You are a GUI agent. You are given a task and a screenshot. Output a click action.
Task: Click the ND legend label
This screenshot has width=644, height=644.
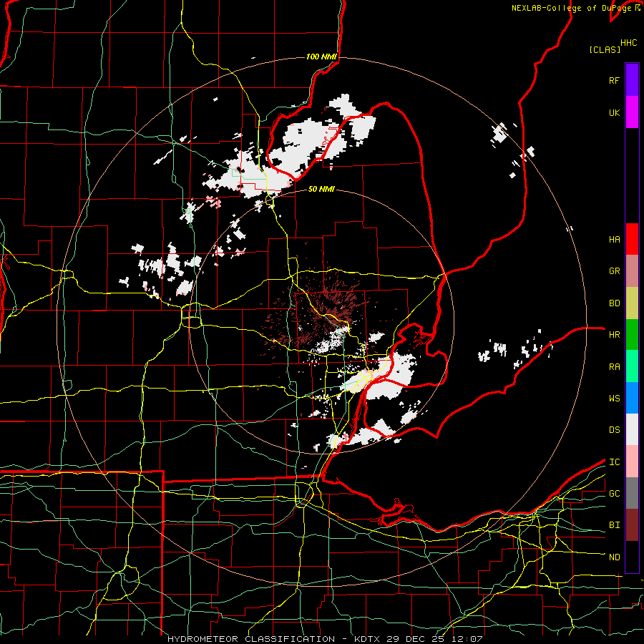614,557
